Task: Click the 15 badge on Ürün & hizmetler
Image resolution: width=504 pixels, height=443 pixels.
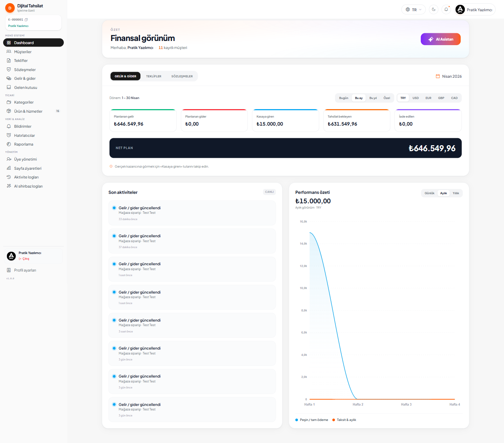Action: (x=58, y=111)
